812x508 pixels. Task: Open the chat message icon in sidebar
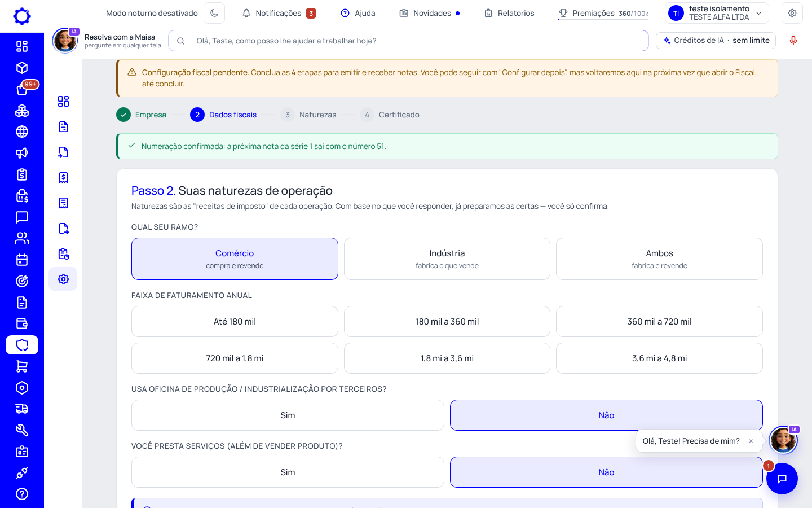pyautogui.click(x=22, y=217)
